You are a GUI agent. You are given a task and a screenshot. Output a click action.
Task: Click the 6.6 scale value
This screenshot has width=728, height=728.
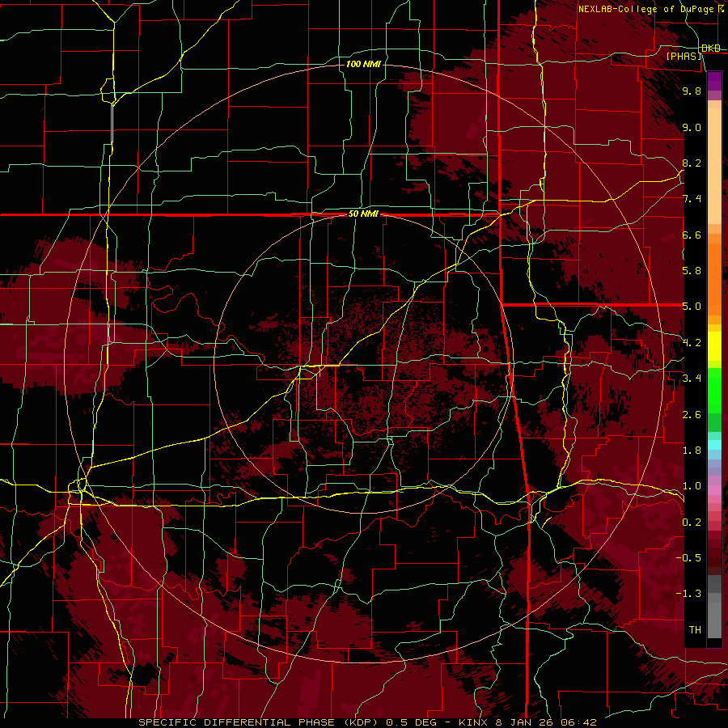(692, 235)
